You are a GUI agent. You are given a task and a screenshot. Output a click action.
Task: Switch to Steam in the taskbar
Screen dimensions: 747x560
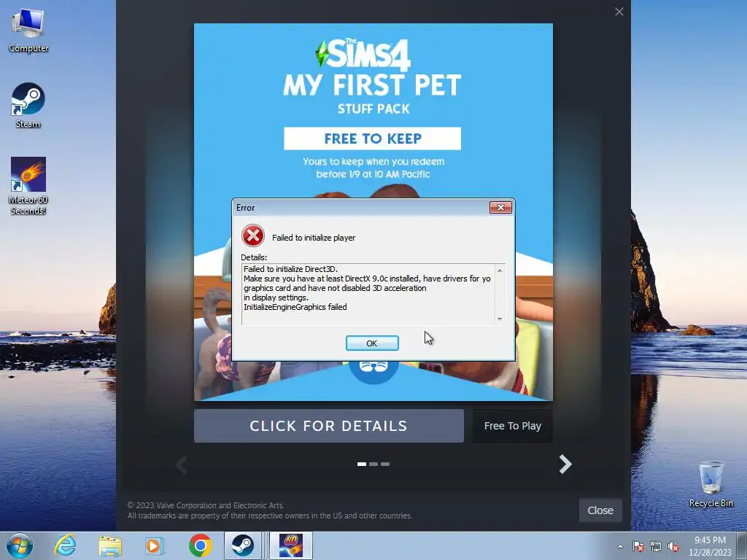(x=242, y=545)
